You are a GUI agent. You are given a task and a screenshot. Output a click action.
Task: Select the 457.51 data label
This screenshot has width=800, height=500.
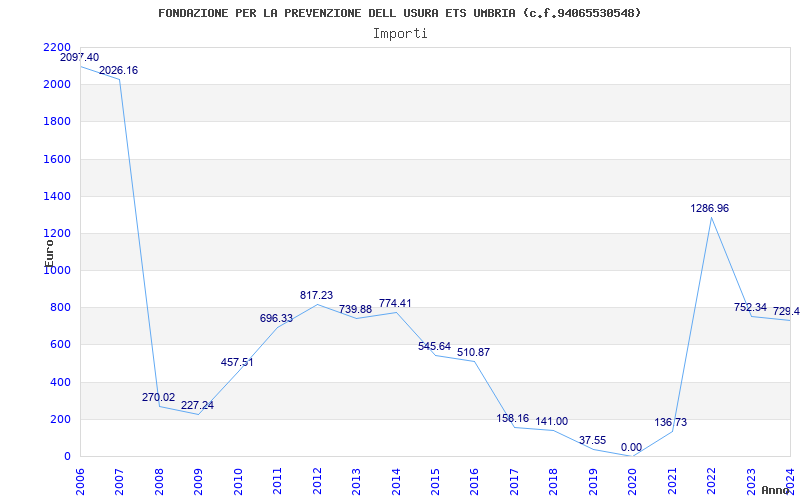coord(237,363)
